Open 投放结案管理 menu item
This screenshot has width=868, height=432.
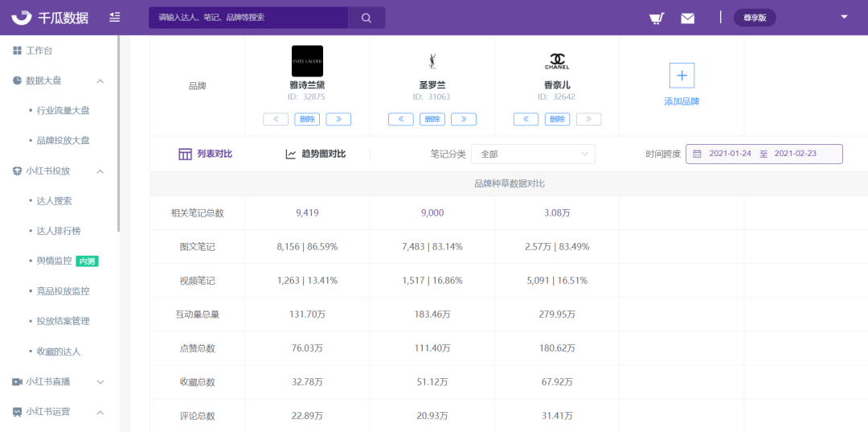coord(63,321)
